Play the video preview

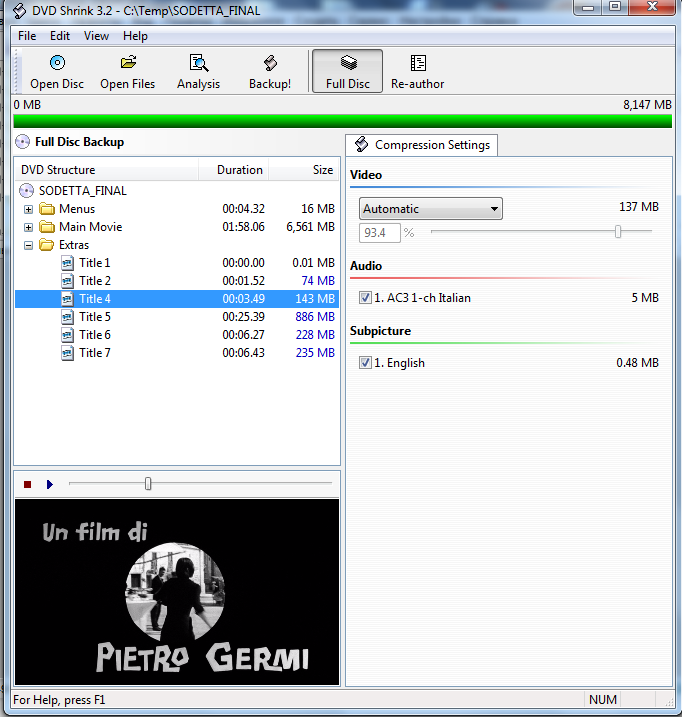point(50,484)
